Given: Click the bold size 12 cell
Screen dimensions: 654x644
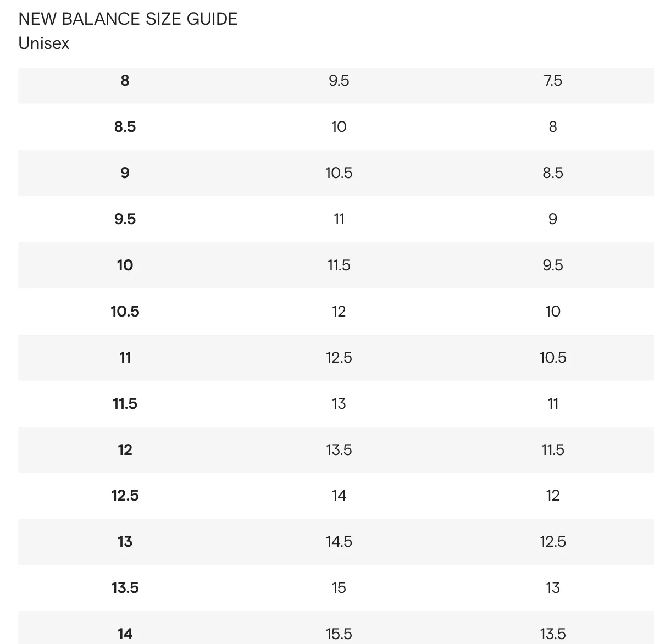Looking at the screenshot, I should tap(125, 449).
